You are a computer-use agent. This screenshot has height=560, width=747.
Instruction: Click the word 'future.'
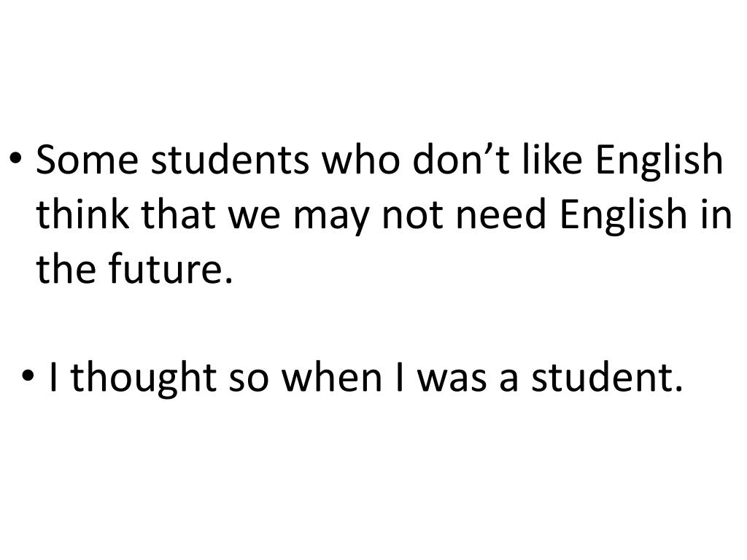[171, 268]
